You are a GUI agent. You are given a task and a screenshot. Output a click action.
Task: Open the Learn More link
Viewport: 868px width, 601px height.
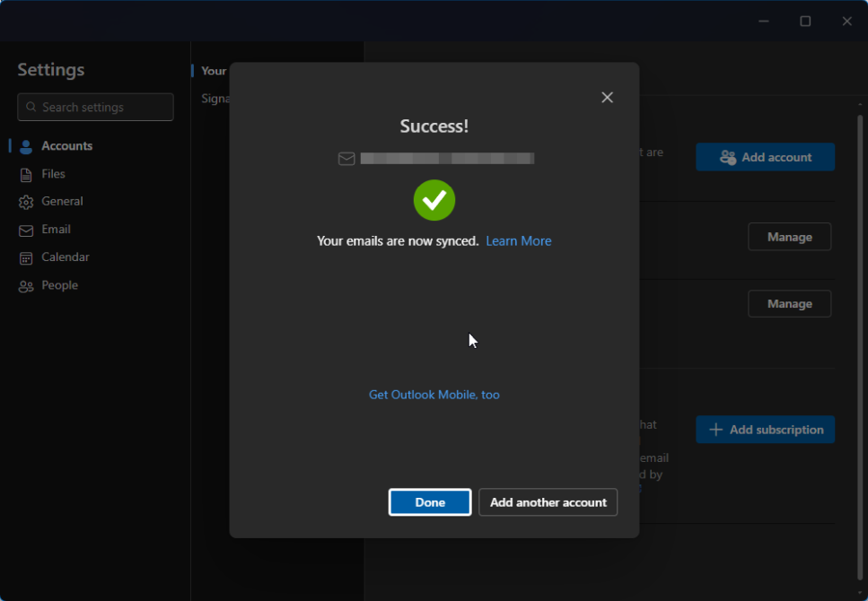tap(519, 241)
